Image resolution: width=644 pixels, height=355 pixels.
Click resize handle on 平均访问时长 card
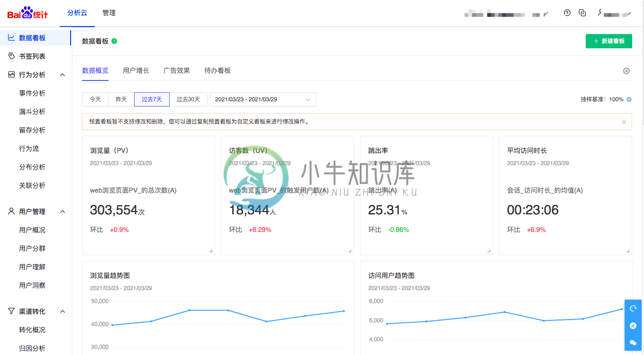pyautogui.click(x=628, y=251)
